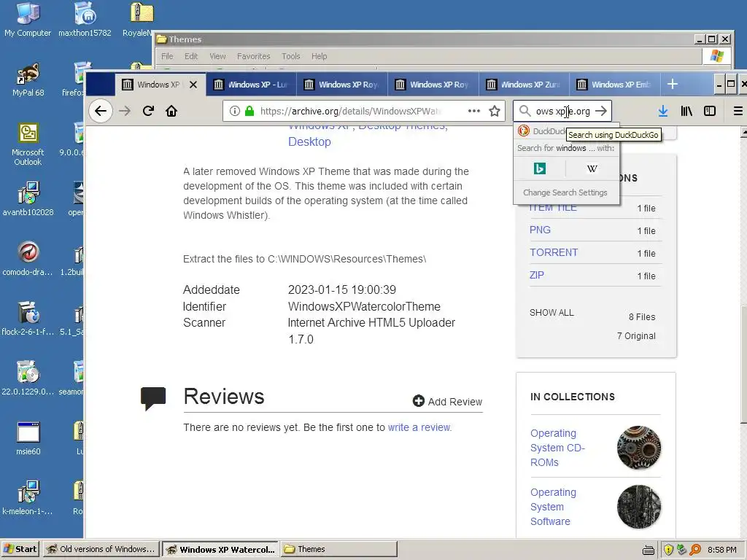
Task: Open the 22.0.1229.0 installer icon
Action: (28, 379)
